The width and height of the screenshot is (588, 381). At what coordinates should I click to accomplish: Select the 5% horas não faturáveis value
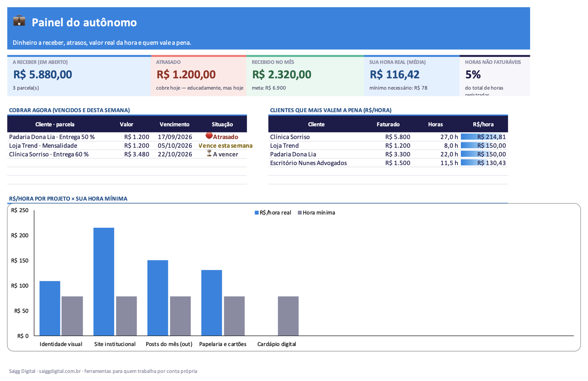(473, 75)
